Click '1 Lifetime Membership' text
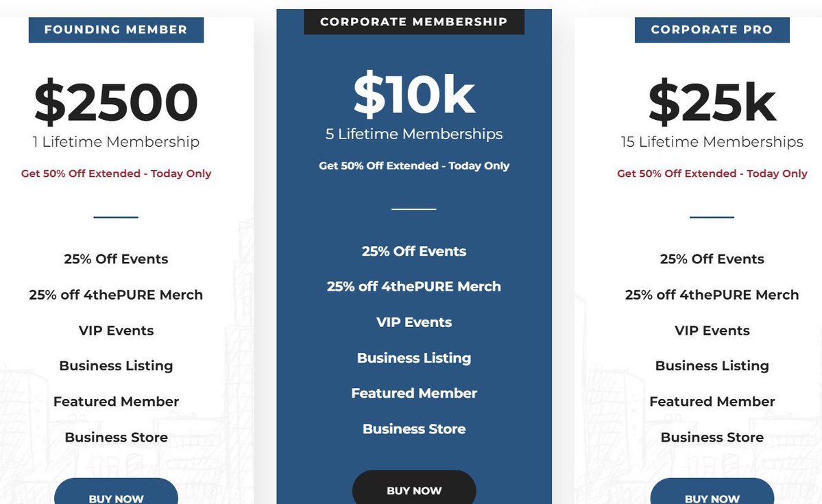822x504 pixels. (116, 142)
